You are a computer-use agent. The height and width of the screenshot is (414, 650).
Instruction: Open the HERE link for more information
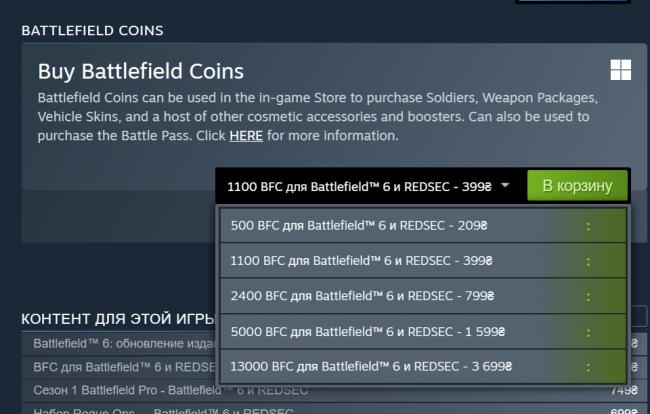tap(246, 135)
